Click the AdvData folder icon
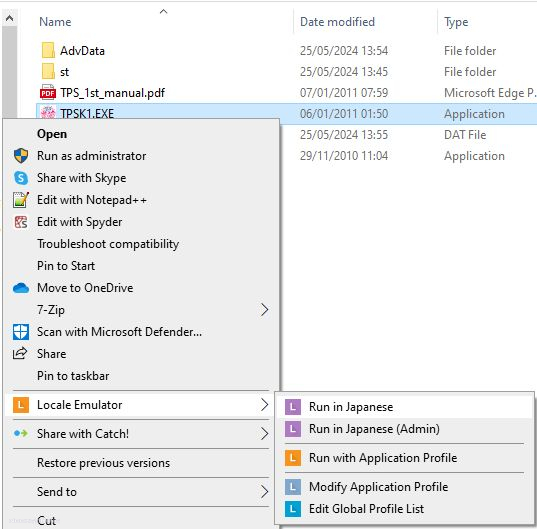This screenshot has height=529, width=537. coord(48,50)
